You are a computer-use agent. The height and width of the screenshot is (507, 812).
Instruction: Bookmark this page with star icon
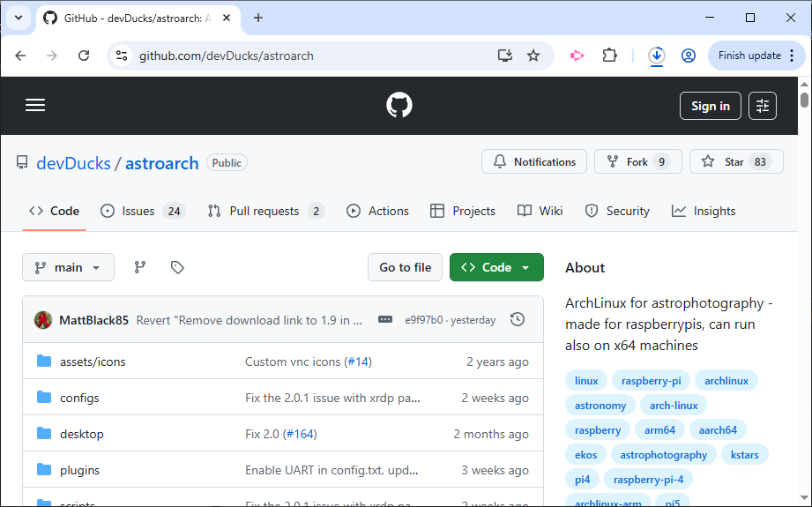pyautogui.click(x=533, y=56)
